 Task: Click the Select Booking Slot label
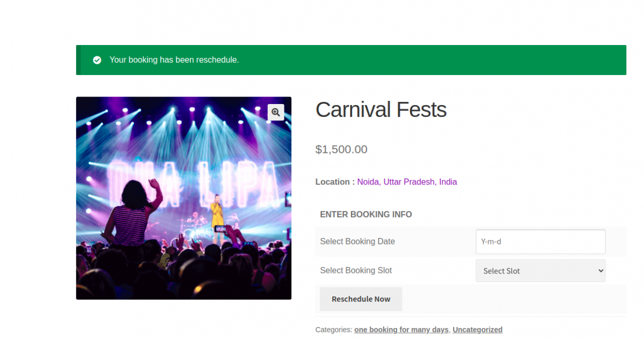[x=356, y=270]
